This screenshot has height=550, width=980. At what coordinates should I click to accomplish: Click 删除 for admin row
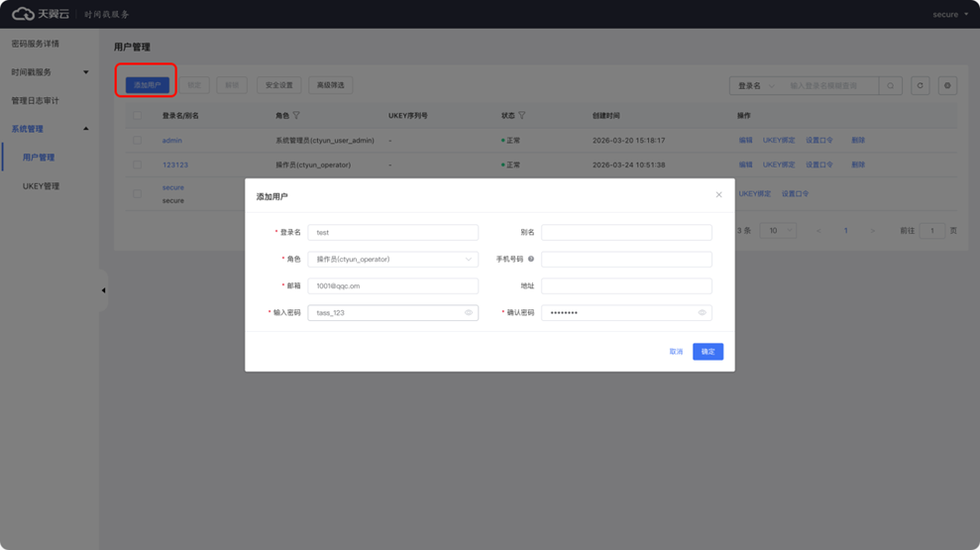858,141
